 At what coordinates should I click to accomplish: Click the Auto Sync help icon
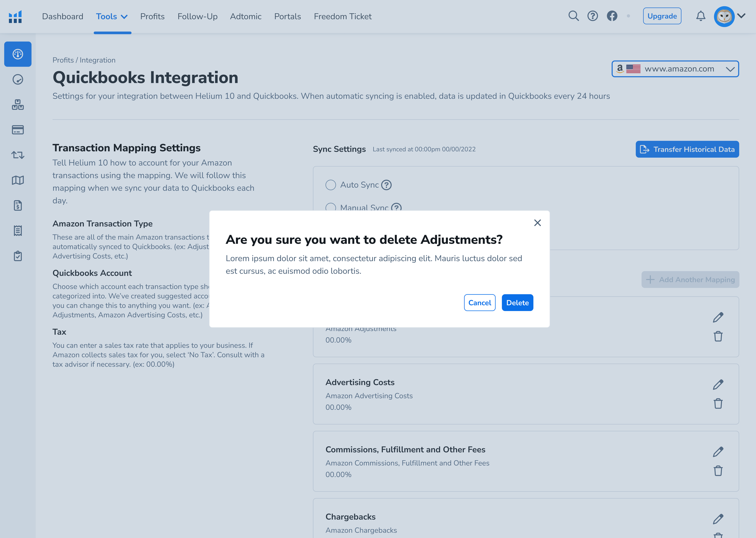386,185
